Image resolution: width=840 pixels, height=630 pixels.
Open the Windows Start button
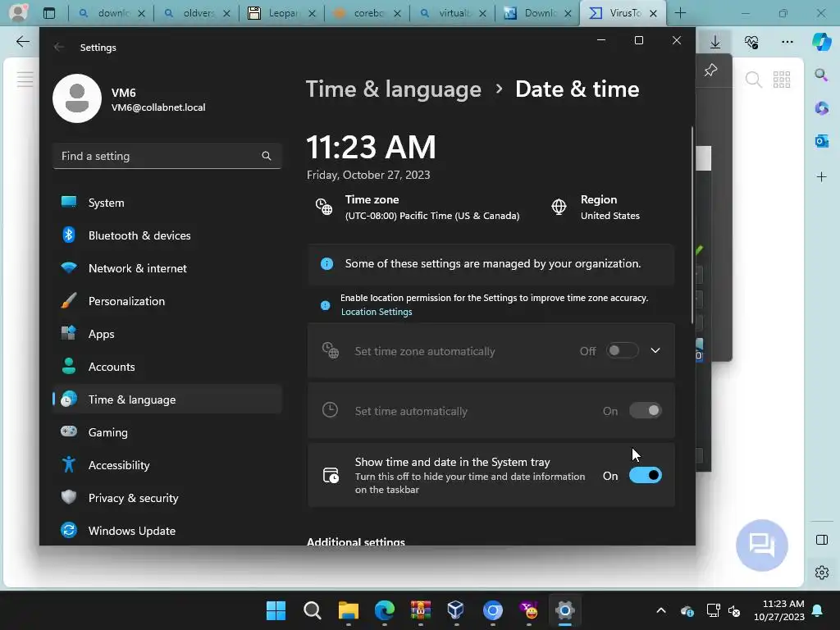click(x=276, y=610)
